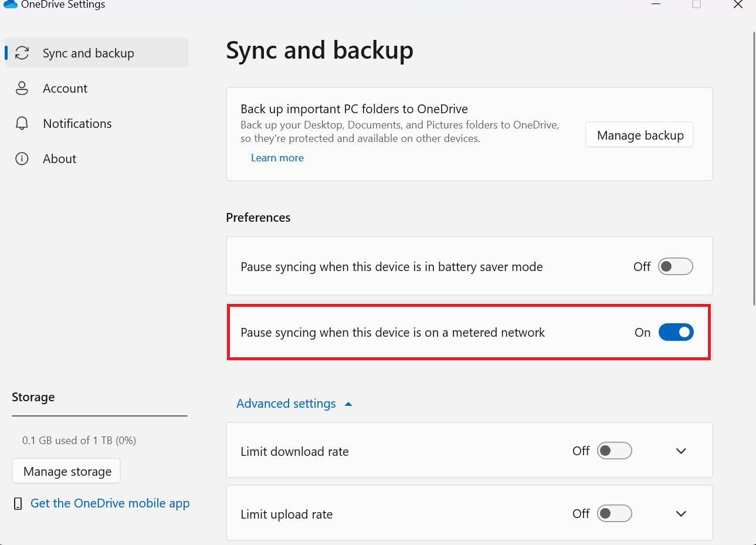
Task: Go to the About tab
Action: tap(59, 159)
